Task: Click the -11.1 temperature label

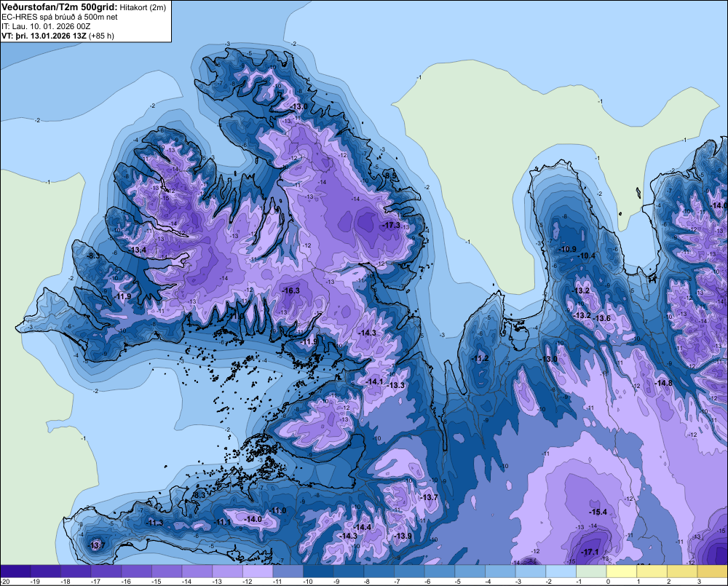Action: point(222,523)
